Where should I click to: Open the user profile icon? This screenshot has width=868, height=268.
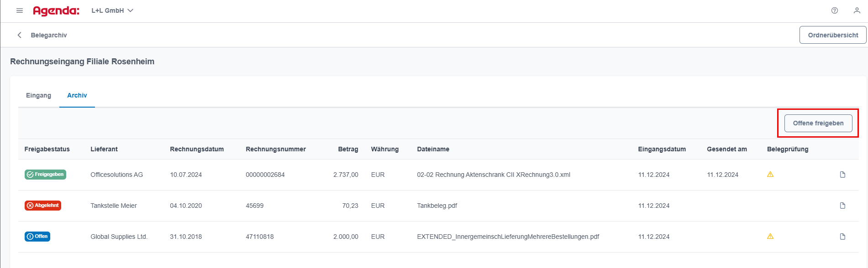[857, 10]
